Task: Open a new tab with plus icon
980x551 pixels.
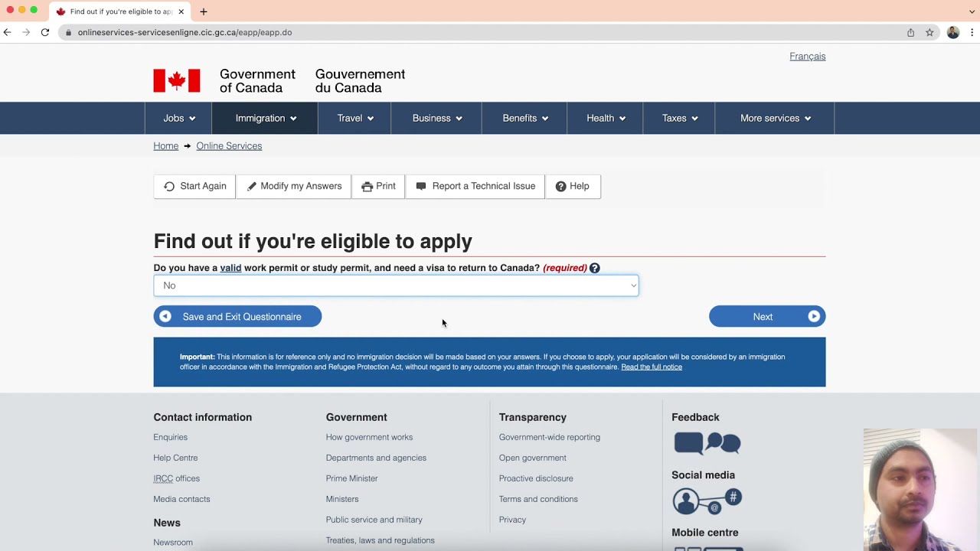Action: tap(204, 11)
